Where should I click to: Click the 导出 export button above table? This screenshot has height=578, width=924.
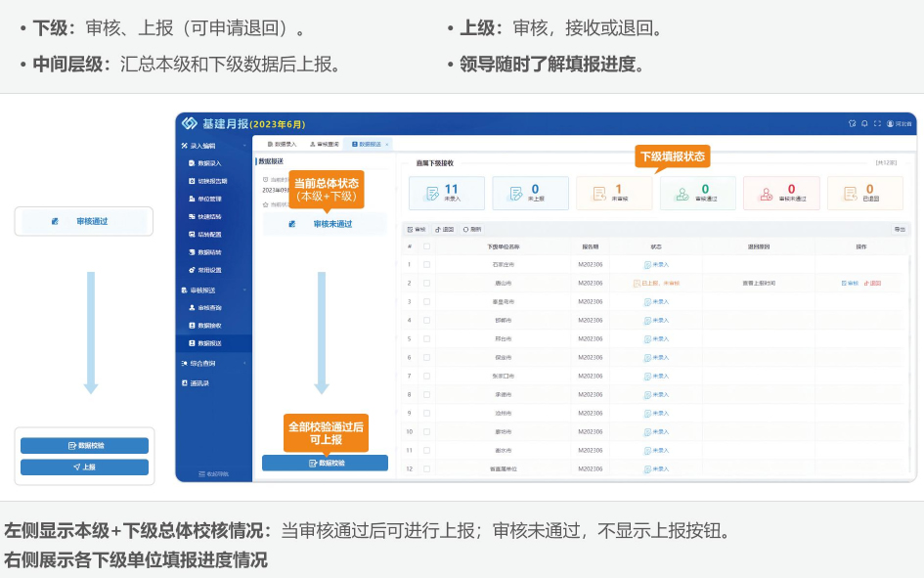pos(899,229)
